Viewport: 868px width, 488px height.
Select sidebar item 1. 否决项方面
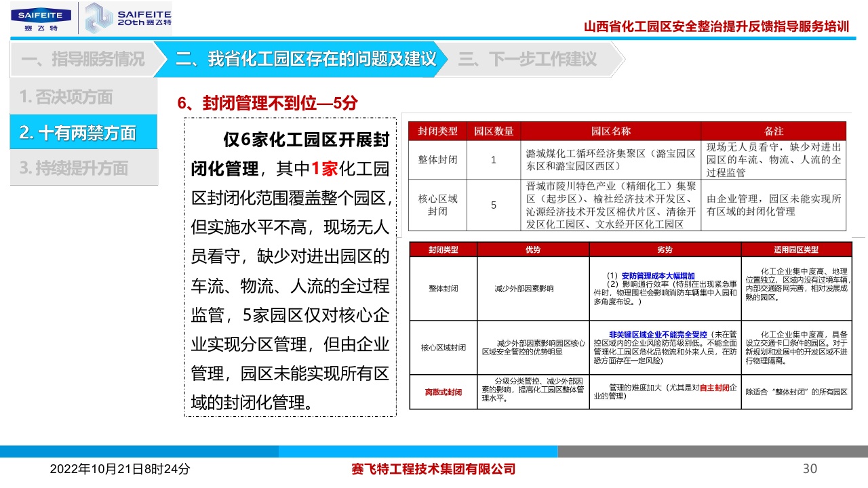(66, 97)
